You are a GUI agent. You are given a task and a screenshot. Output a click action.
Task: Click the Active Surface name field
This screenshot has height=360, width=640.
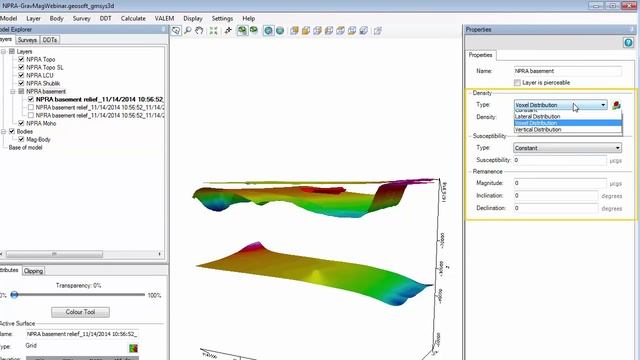tap(82, 334)
